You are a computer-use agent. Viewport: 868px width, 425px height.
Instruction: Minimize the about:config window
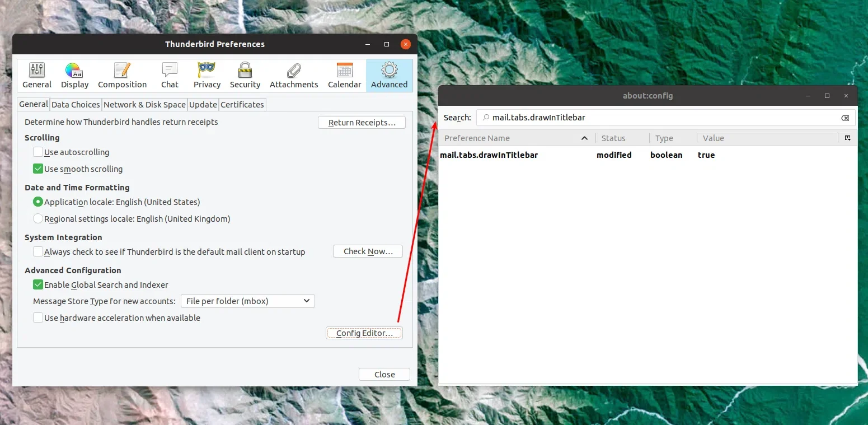tap(808, 96)
